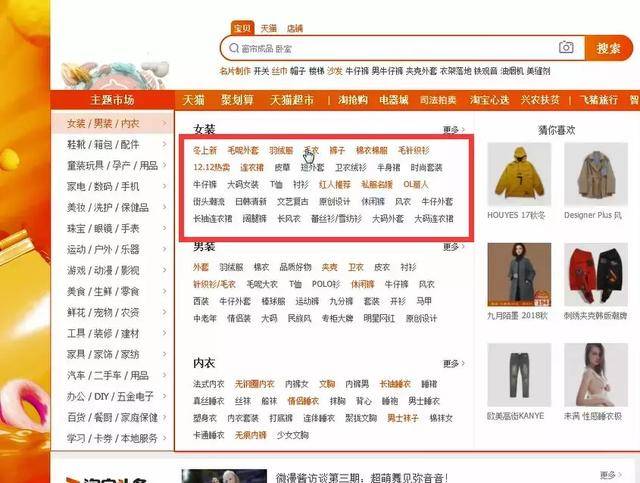Screen dimensions: 640x483
Task: Expand arrow for 运动 / 户外 / 乐器 category
Action: pos(164,249)
